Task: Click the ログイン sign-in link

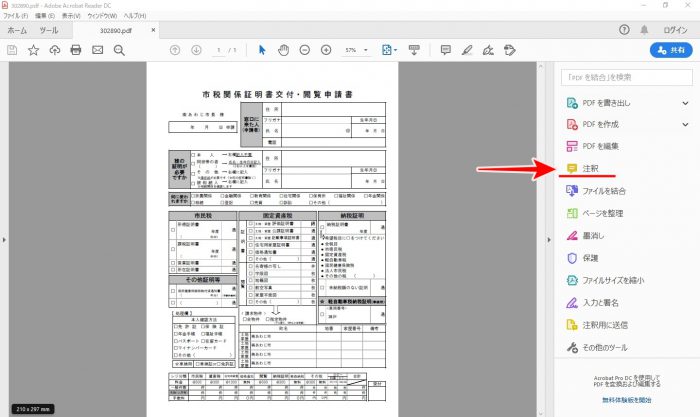Action: click(675, 30)
